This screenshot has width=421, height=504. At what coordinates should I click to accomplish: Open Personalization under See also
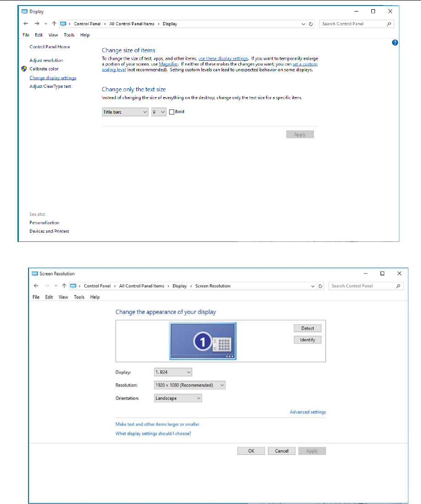coord(44,223)
